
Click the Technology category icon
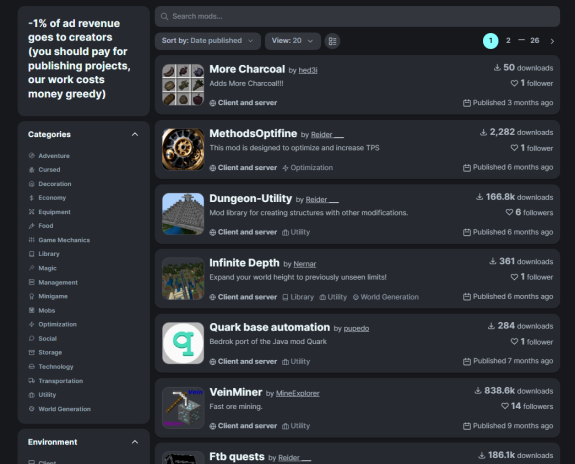tap(32, 366)
